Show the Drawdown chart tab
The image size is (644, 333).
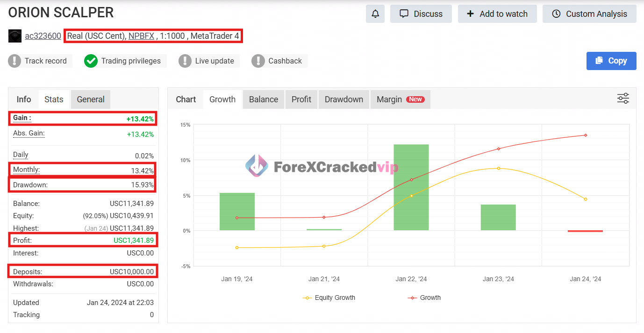coord(343,99)
